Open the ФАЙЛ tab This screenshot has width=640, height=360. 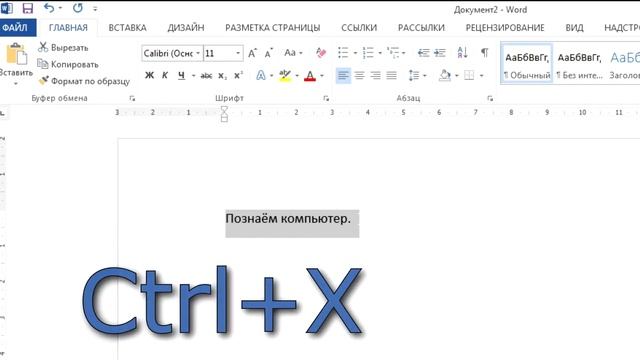click(x=15, y=28)
